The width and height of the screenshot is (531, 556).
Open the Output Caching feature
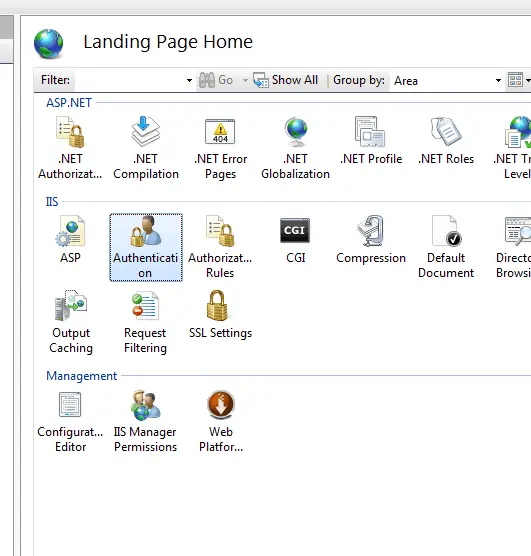click(71, 322)
